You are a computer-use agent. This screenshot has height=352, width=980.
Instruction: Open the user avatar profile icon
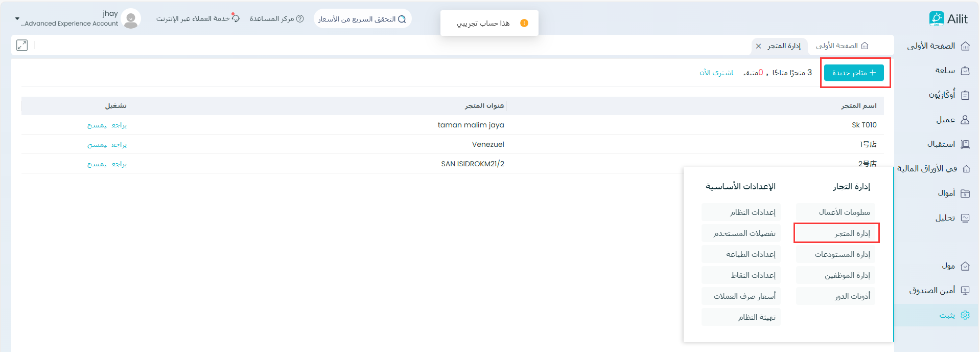[131, 19]
